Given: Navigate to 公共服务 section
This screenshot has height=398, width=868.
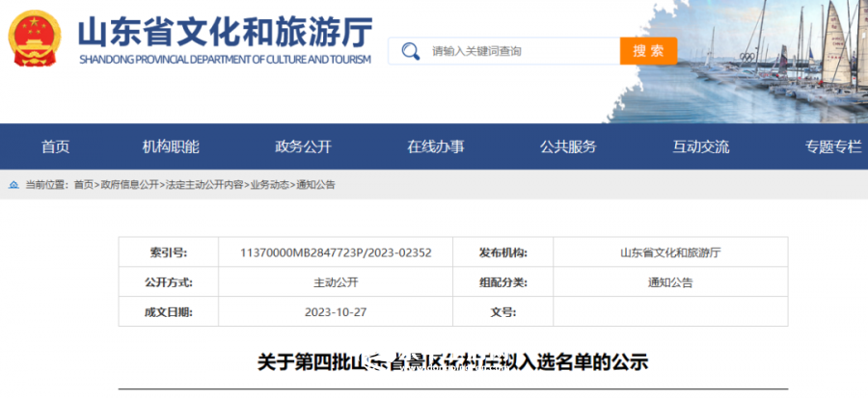Looking at the screenshot, I should tap(568, 147).
